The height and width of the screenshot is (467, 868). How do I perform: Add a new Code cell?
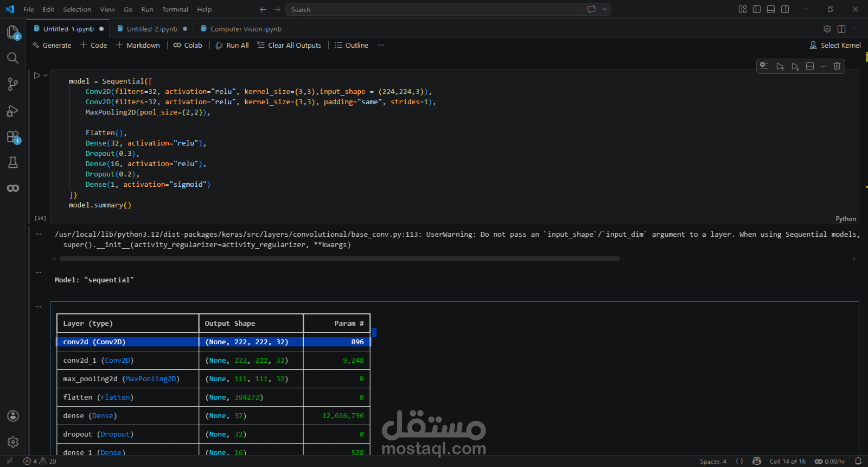94,45
